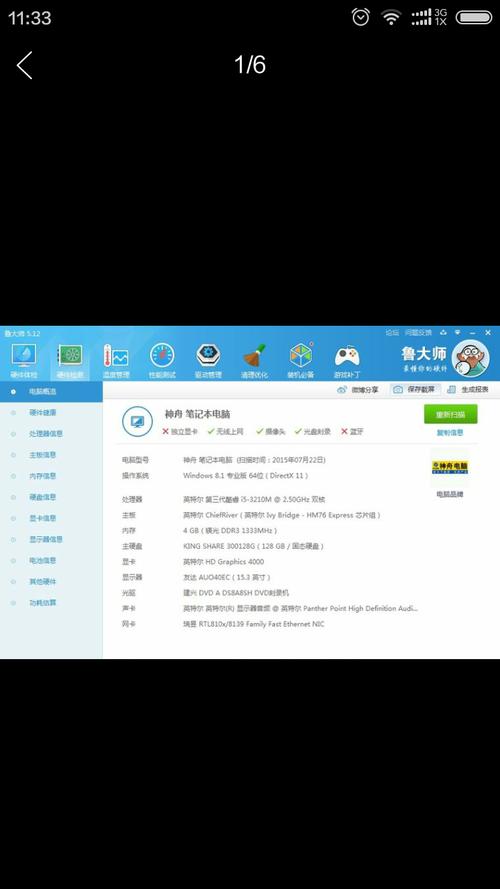Click the 复制信息 copy info link
The height and width of the screenshot is (889, 500).
pos(450,433)
